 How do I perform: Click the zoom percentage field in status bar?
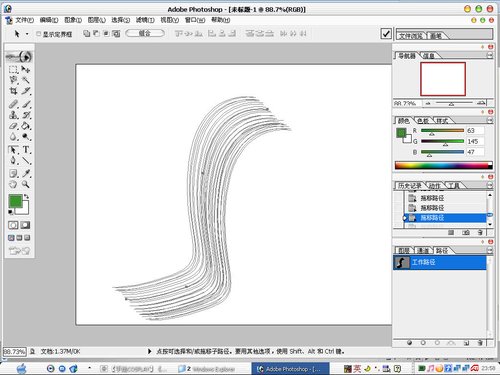pyautogui.click(x=14, y=352)
